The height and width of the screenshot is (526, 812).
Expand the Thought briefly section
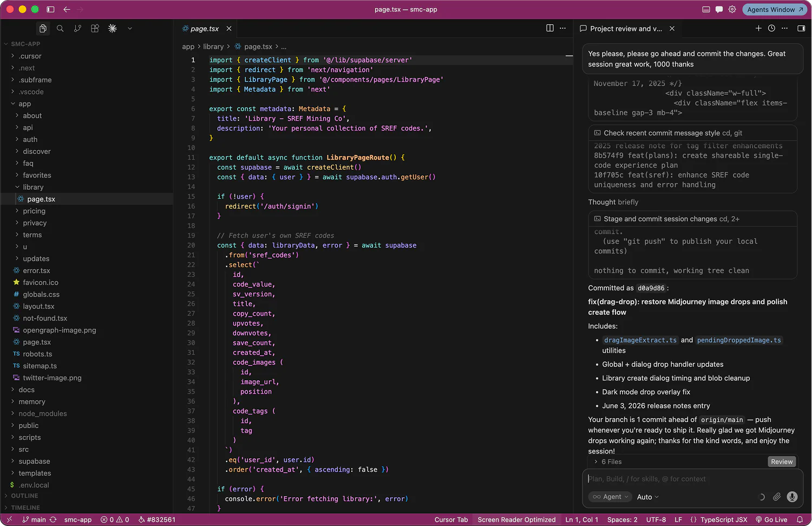coord(613,202)
